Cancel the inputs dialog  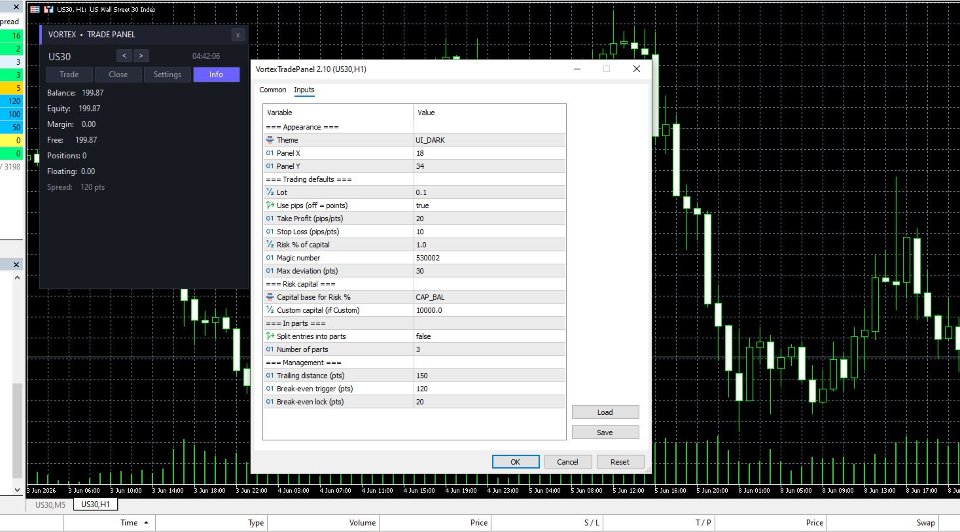[568, 462]
